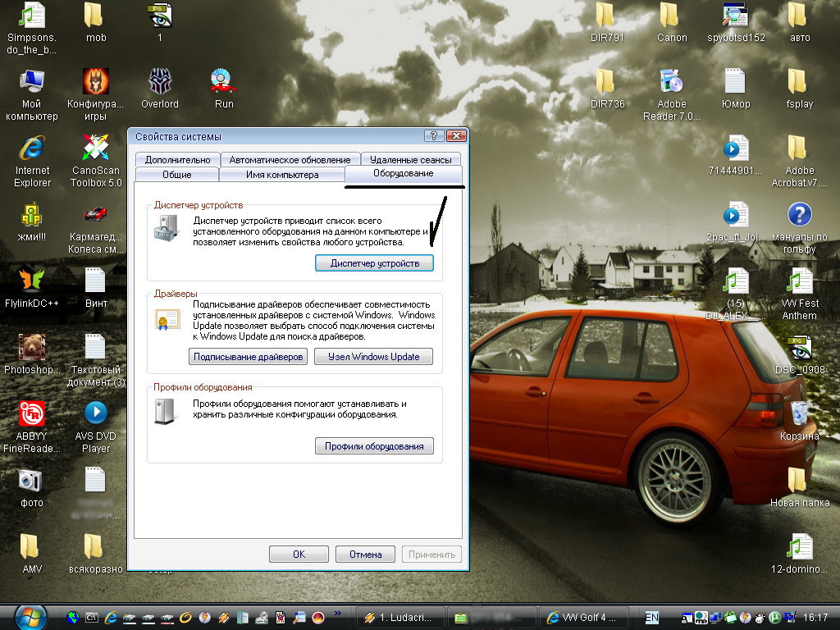
Task: Click Отмена in System Properties dialog
Action: click(365, 555)
